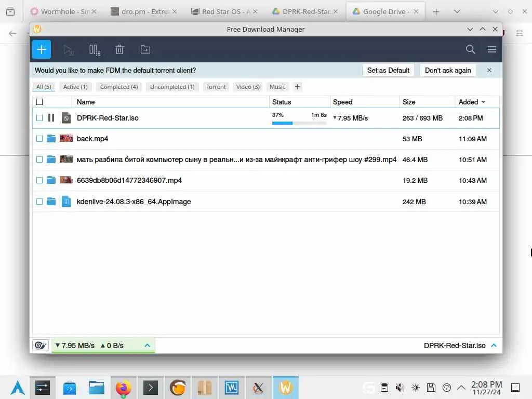
Task: Open the FDM window title bar dropdown arrow
Action: click(x=470, y=29)
